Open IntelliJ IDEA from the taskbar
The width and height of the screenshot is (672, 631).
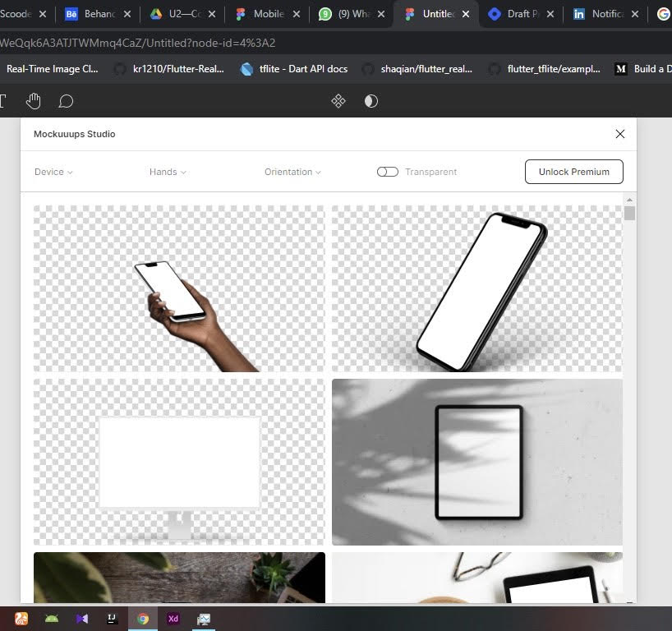click(x=112, y=619)
